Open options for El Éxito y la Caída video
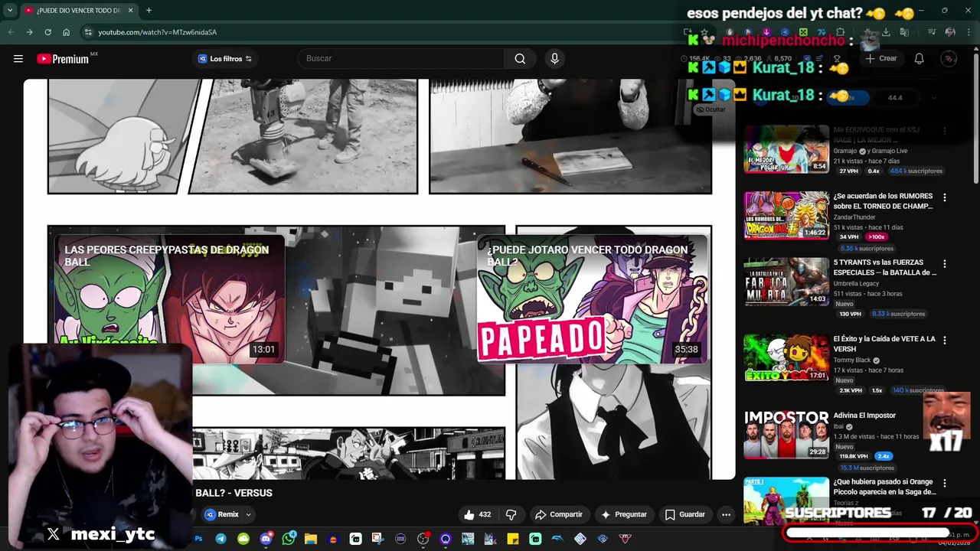Screen dimensions: 980x551 coord(944,340)
